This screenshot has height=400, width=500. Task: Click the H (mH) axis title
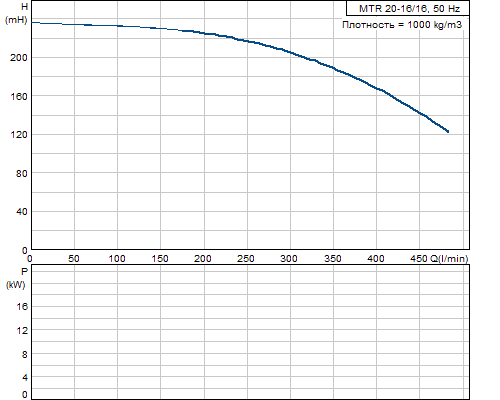pos(16,13)
